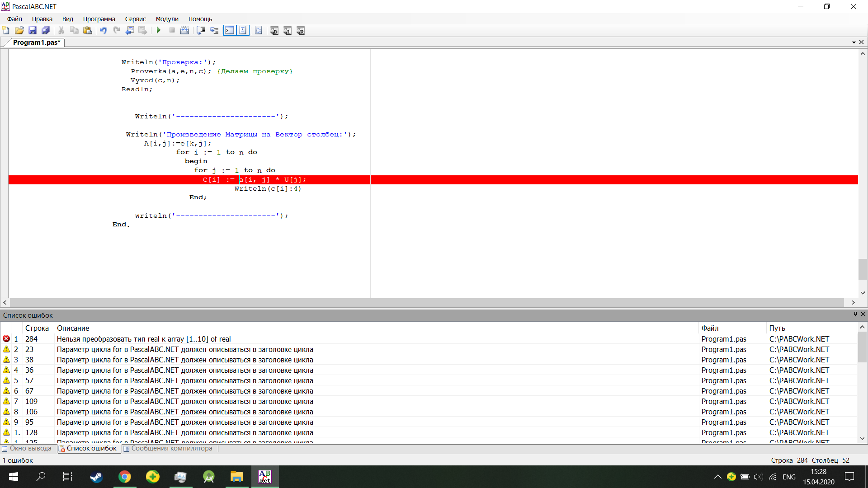Undo the last edit via the toolbar arrow
Screen dimensions: 868x488
[103, 30]
